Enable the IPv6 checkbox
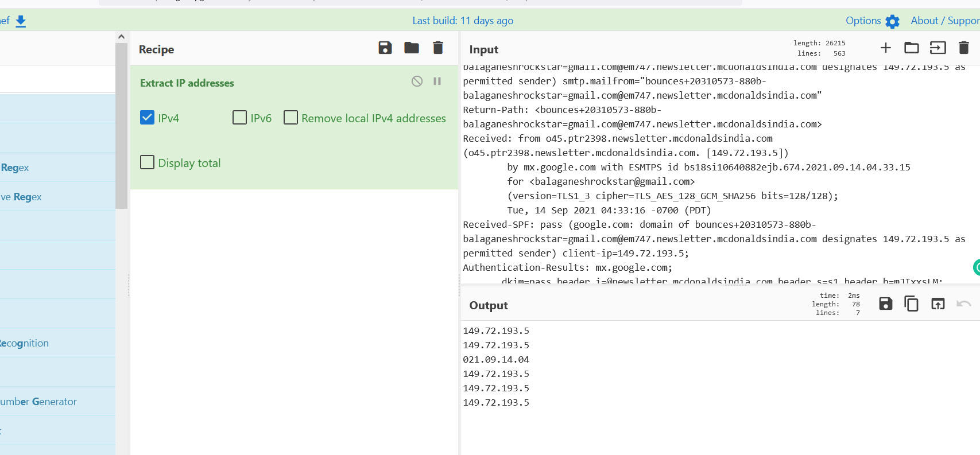Viewport: 980px width, 455px height. (239, 118)
